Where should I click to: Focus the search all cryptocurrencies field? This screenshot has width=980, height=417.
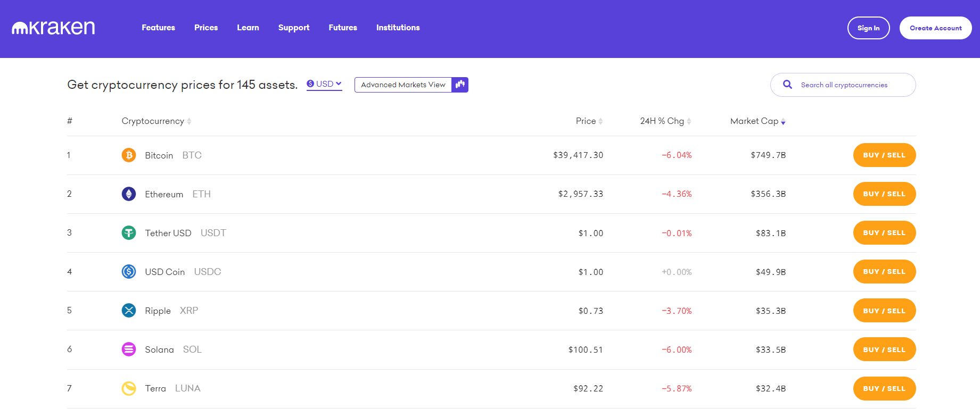(843, 85)
